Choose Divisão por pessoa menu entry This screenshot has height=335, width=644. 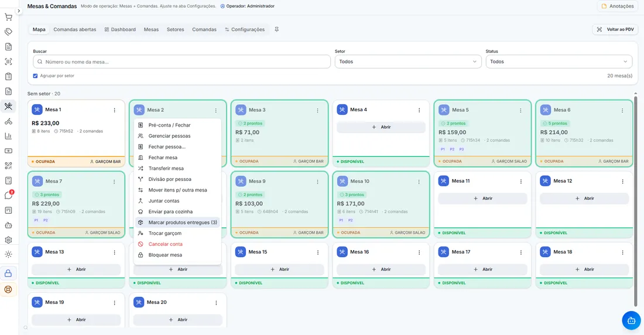177,179
